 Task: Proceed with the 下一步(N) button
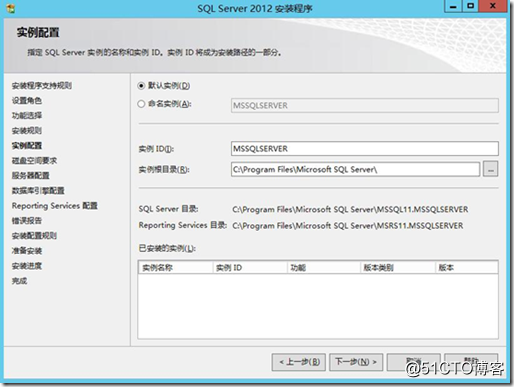click(356, 362)
